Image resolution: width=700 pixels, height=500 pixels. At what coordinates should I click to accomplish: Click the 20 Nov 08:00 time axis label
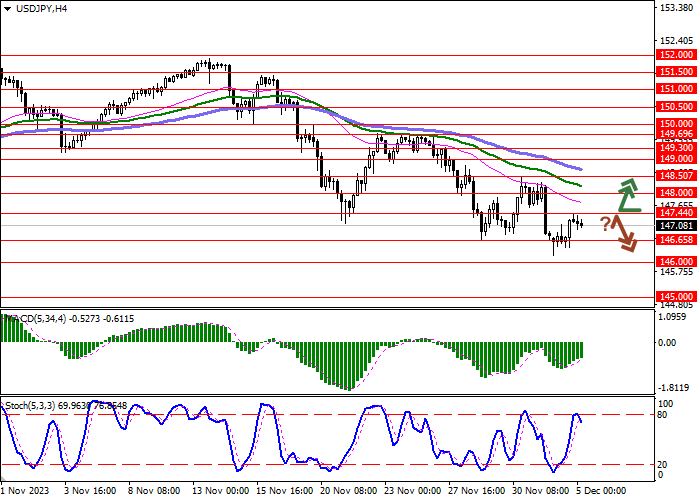347,491
